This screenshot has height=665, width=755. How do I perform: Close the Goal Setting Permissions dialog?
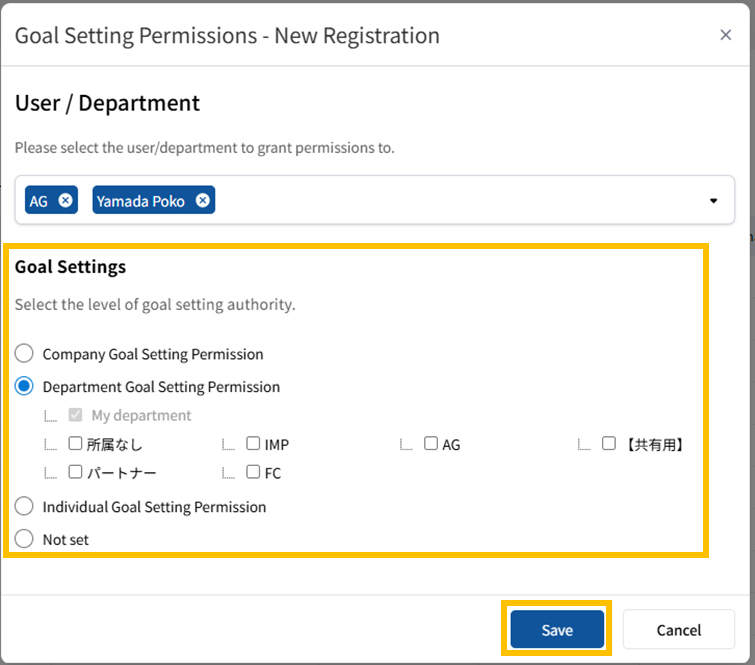pos(726,35)
